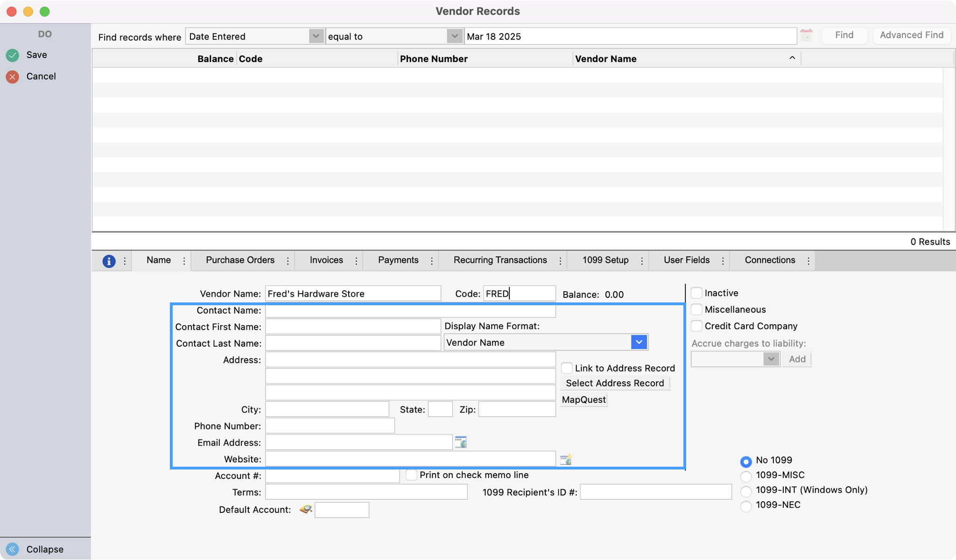Click the red Cancel icon
The width and height of the screenshot is (956, 560).
pos(13,77)
